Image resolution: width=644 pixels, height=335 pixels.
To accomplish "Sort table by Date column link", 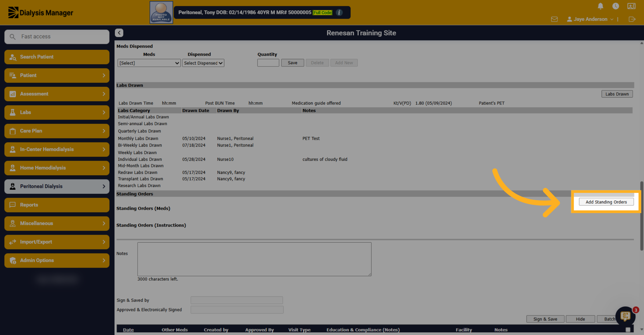I will pos(128,330).
